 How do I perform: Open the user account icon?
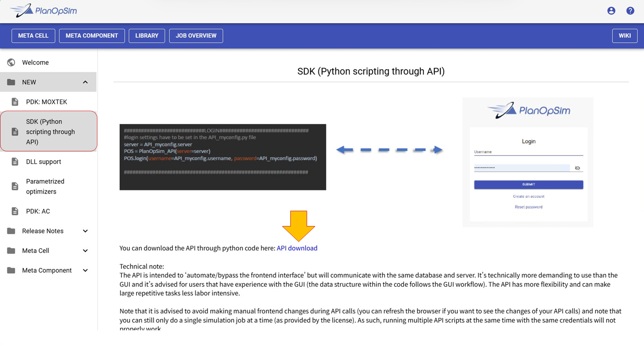[611, 11]
